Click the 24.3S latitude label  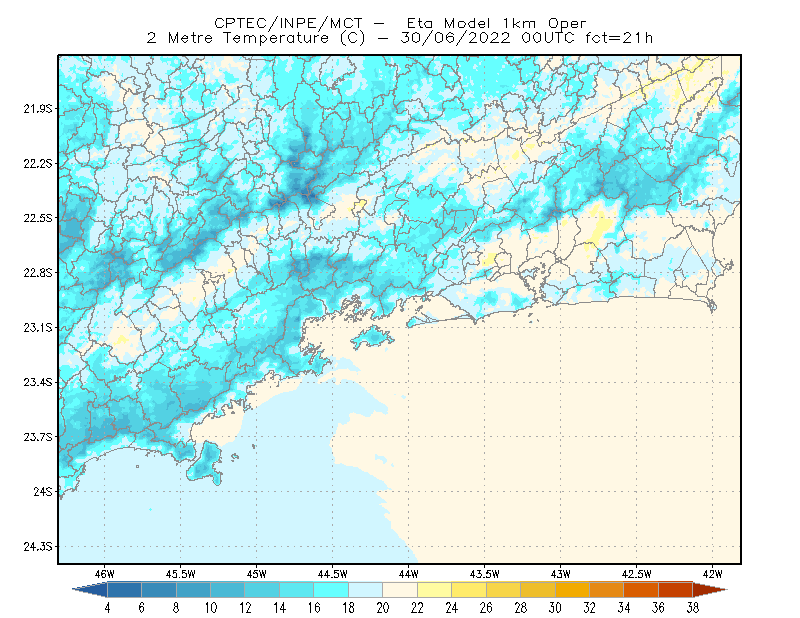click(x=38, y=547)
